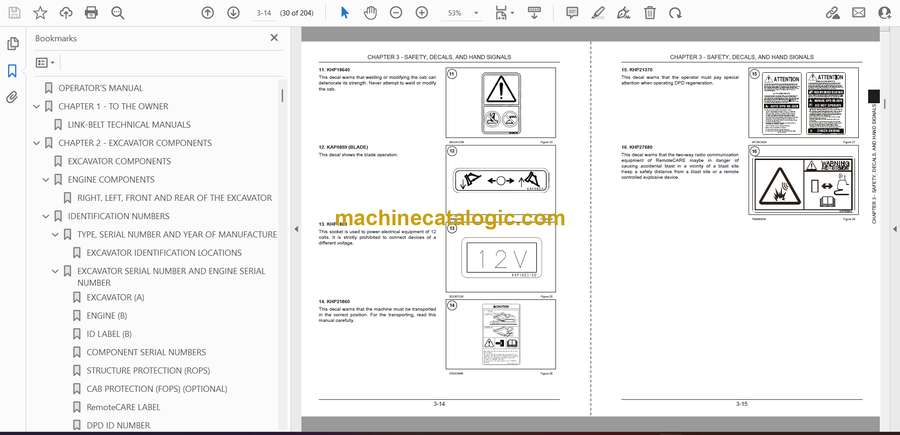Select the Hand pan tool

(x=369, y=13)
